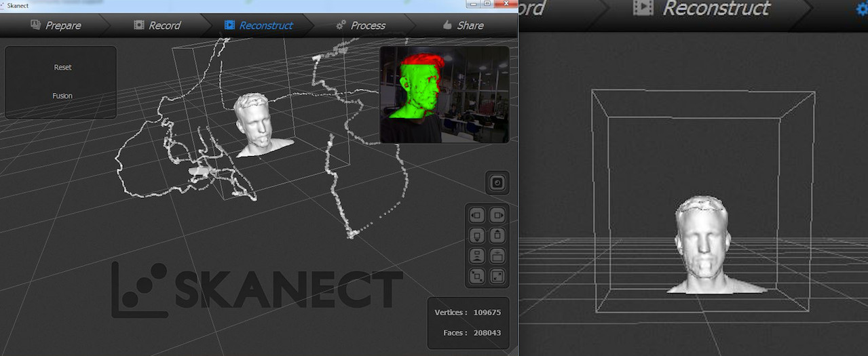Minimize the Skanect window
This screenshot has height=356, width=868.
474,4
